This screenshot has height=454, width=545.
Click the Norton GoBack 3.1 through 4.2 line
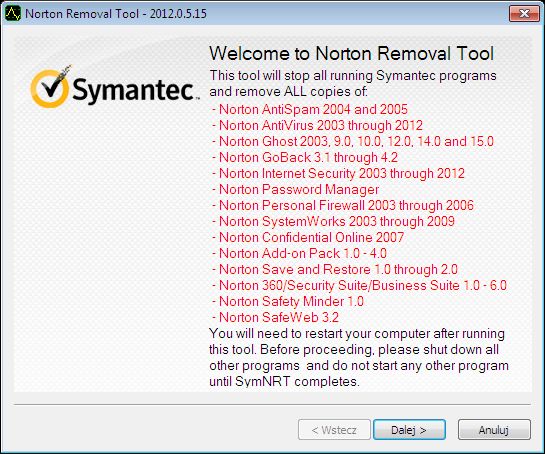click(305, 157)
